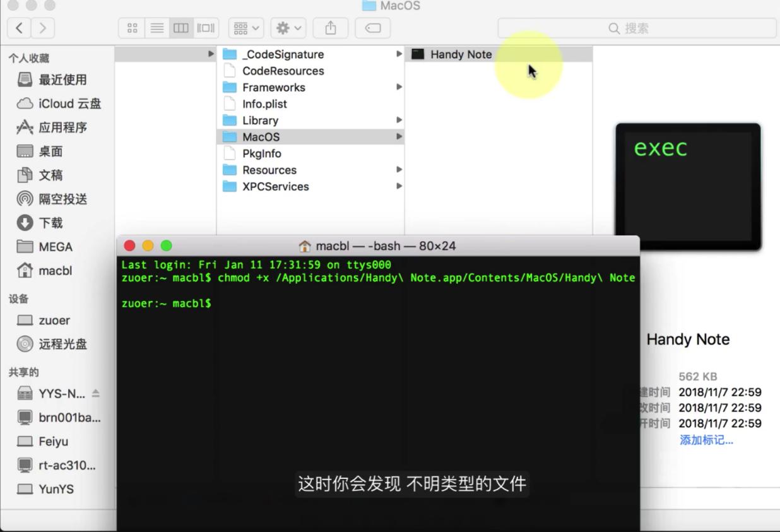
Task: Toggle column view mode
Action: click(x=180, y=27)
